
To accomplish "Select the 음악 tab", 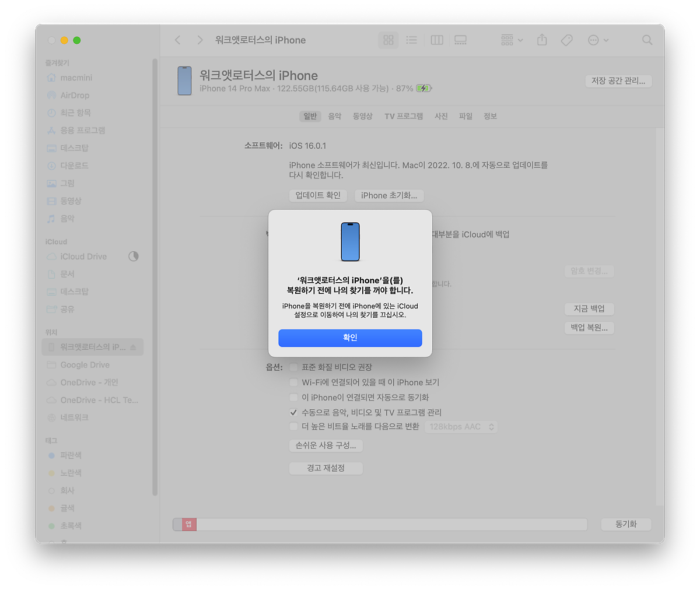I will (x=335, y=116).
